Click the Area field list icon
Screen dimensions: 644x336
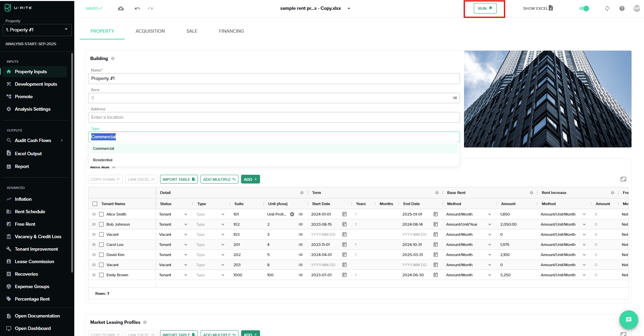[455, 98]
